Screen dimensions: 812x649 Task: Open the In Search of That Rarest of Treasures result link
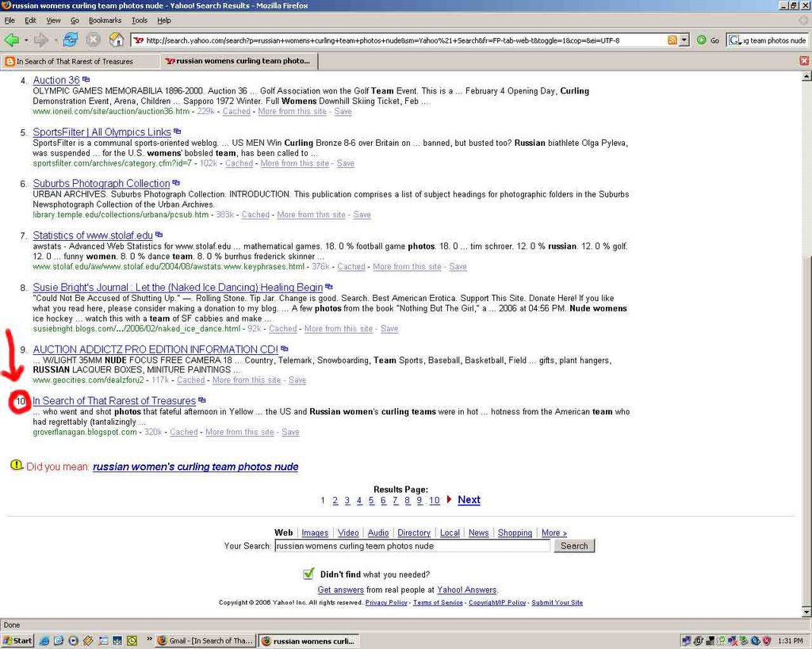point(114,401)
